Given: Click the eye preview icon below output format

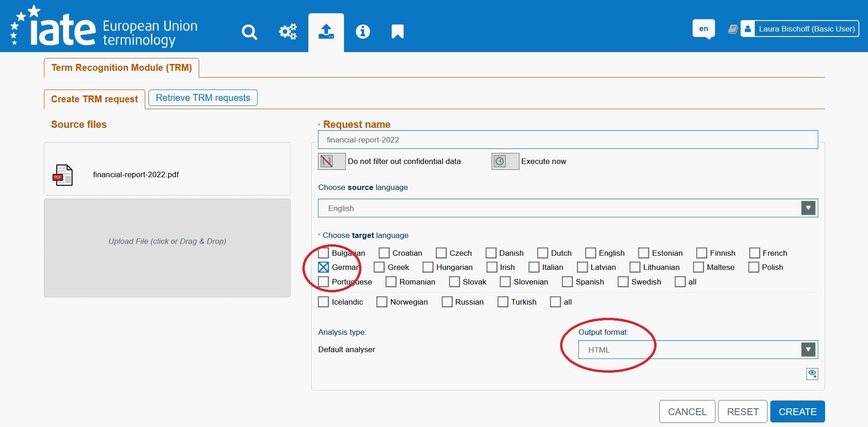Looking at the screenshot, I should (812, 374).
